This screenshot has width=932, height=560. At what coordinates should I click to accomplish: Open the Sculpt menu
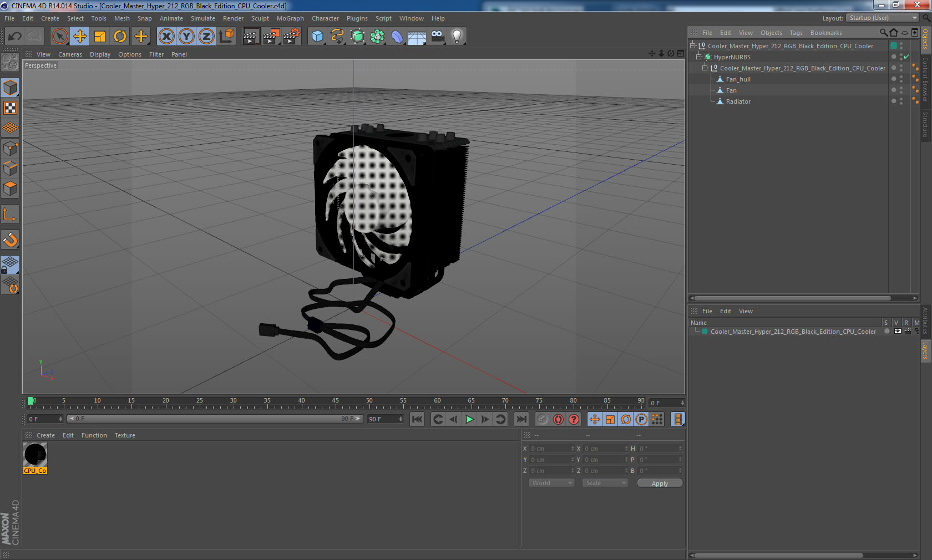coord(260,18)
